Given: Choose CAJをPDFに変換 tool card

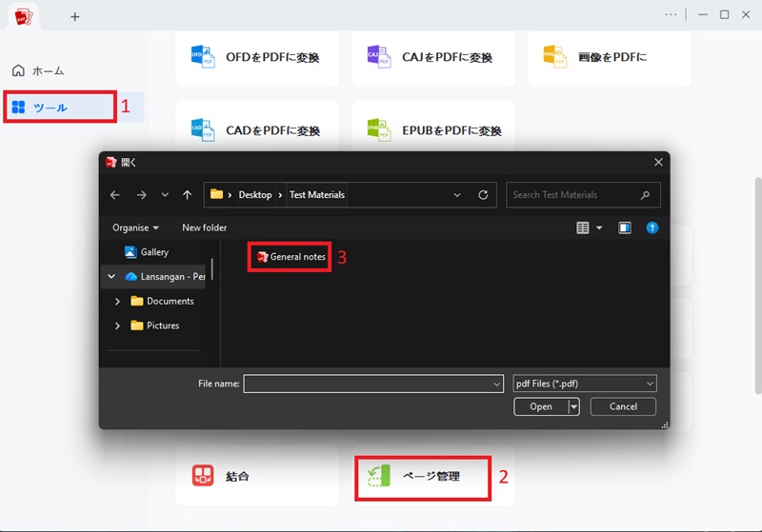Looking at the screenshot, I should (433, 58).
